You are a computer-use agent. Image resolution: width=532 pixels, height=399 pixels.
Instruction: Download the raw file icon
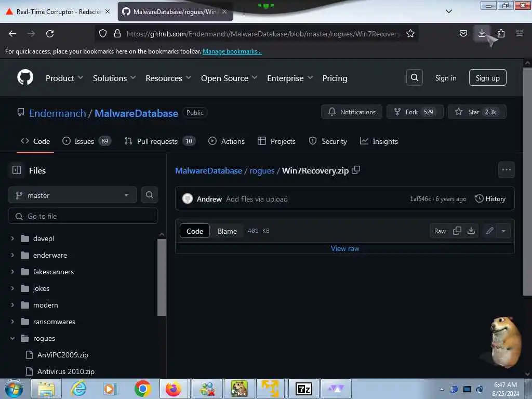point(471,231)
